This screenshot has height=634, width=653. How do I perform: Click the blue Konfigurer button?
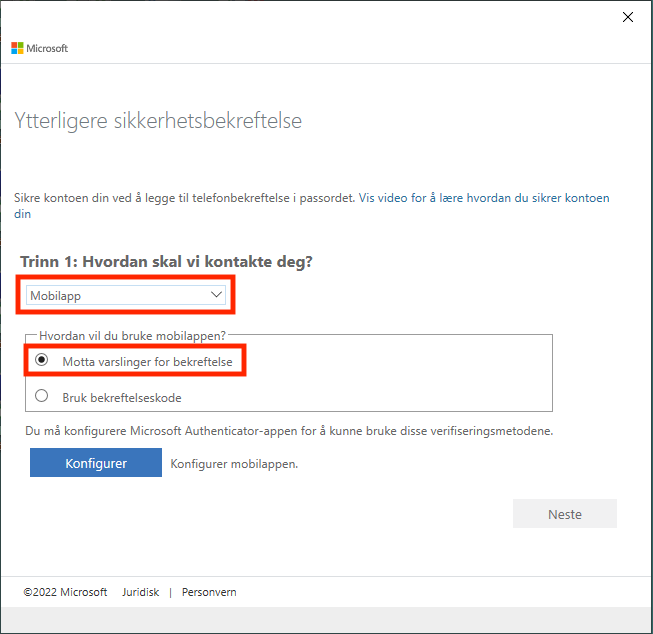96,462
